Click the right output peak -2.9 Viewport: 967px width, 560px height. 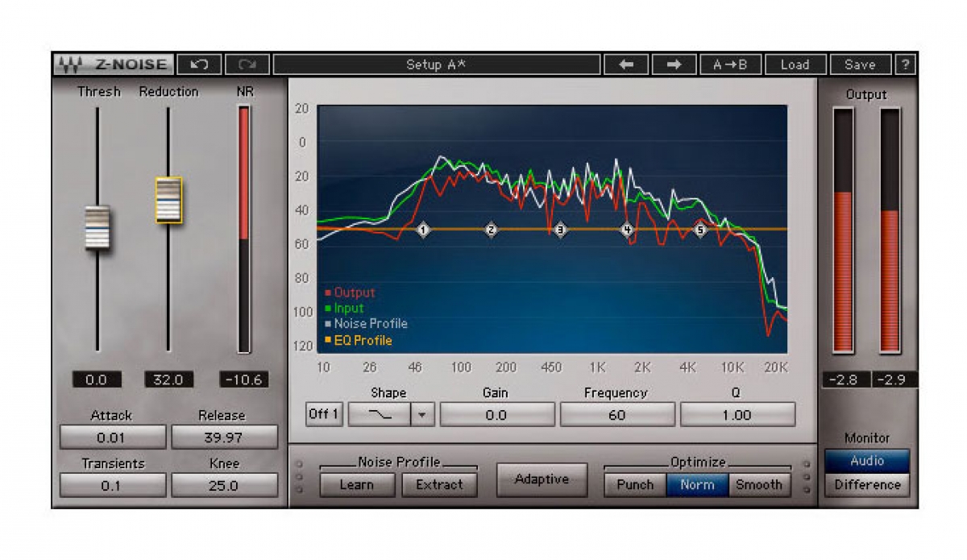893,380
